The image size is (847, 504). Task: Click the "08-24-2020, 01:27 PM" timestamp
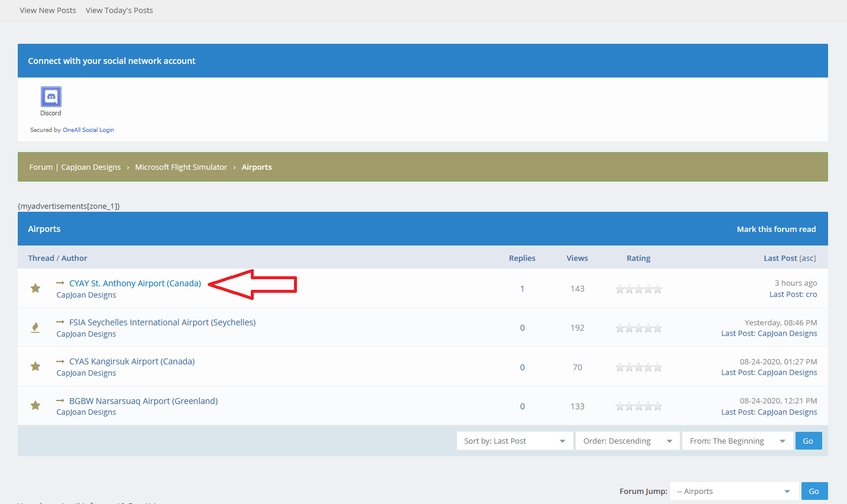point(778,361)
